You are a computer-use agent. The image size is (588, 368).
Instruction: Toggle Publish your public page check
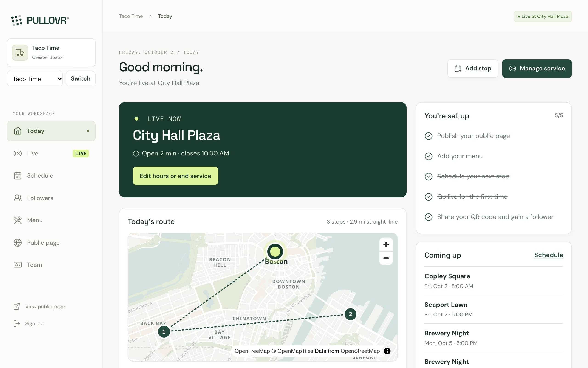428,136
